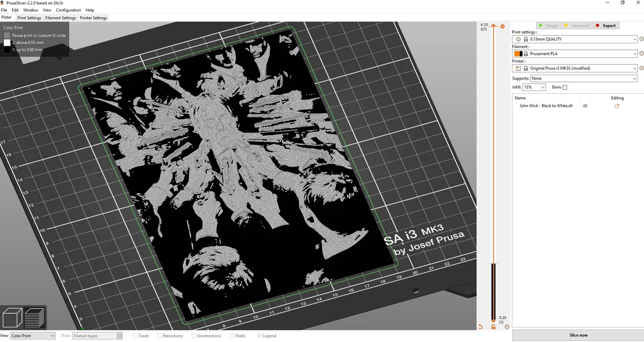Click the Slice now button
The width and height of the screenshot is (644, 342).
(578, 335)
